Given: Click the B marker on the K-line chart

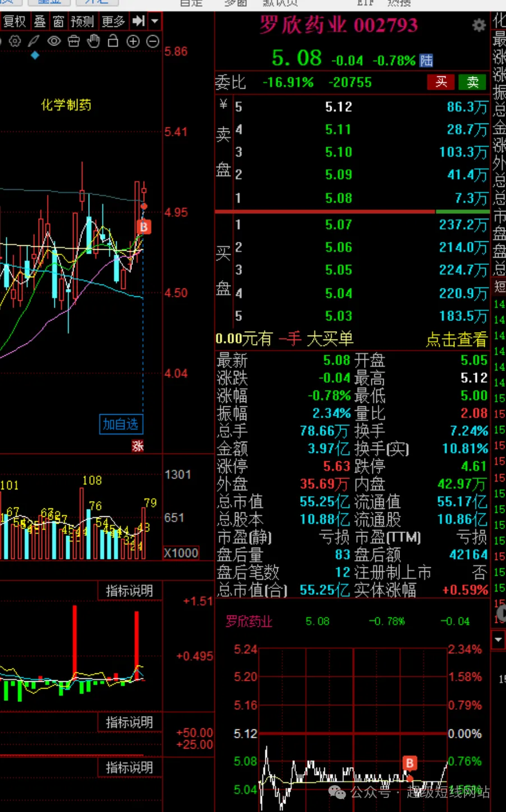Looking at the screenshot, I should click(144, 227).
